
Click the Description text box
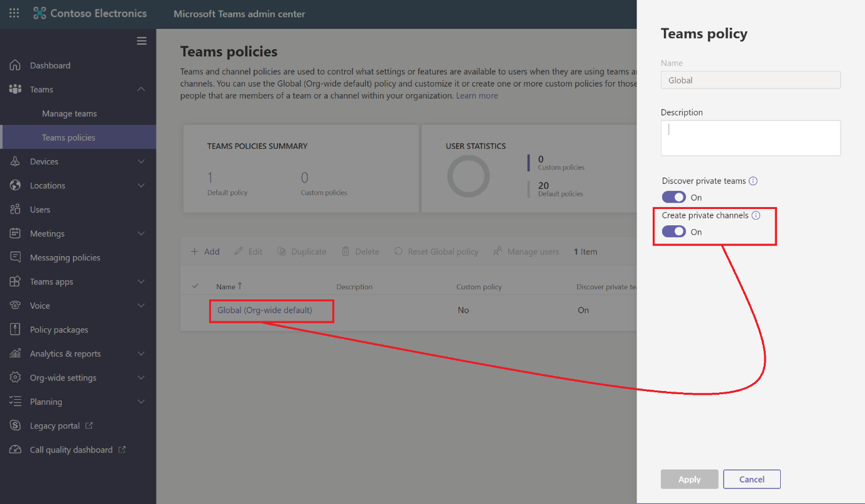tap(751, 138)
